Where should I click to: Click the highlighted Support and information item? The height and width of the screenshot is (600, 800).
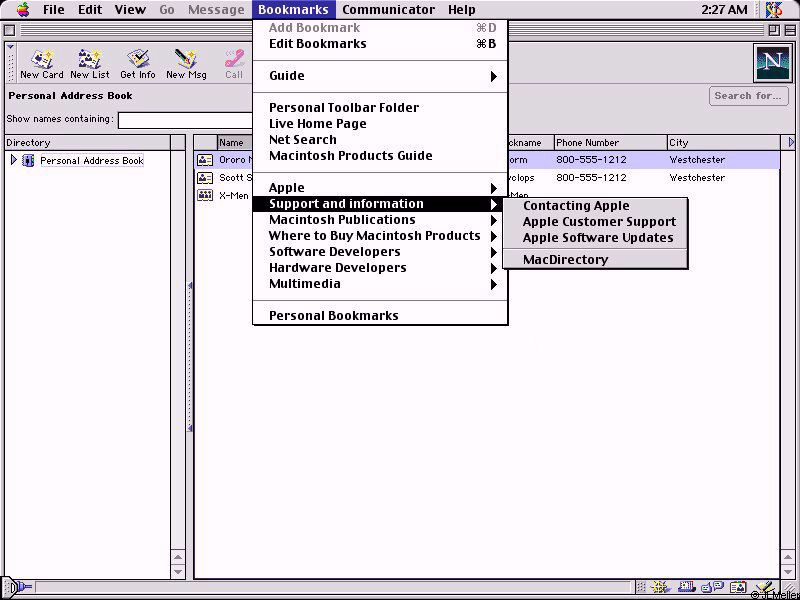(380, 204)
